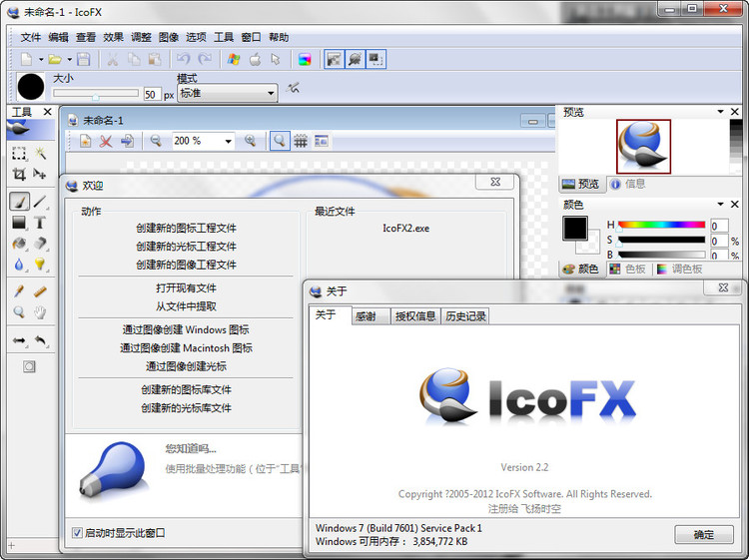Open the 模式 brush mode dropdown
Image resolution: width=749 pixels, height=560 pixels.
point(227,93)
